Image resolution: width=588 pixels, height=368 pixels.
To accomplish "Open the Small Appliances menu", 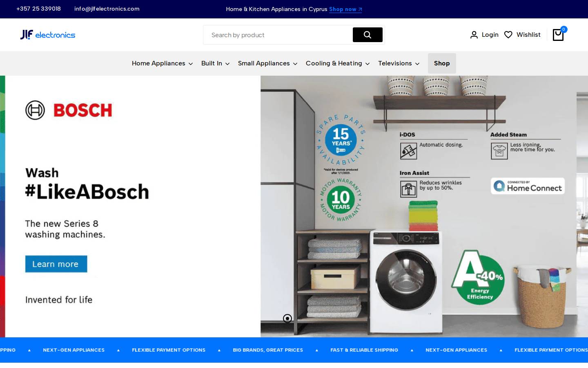I will coord(267,63).
